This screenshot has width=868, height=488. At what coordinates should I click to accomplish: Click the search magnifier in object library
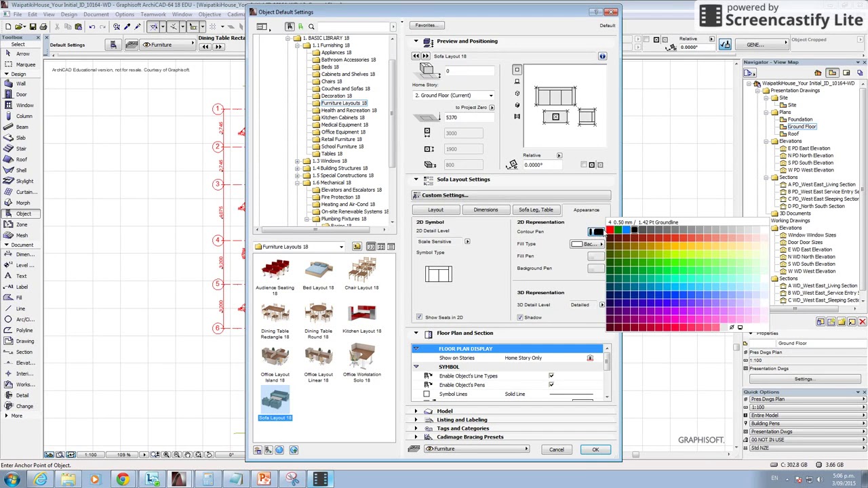coord(311,26)
